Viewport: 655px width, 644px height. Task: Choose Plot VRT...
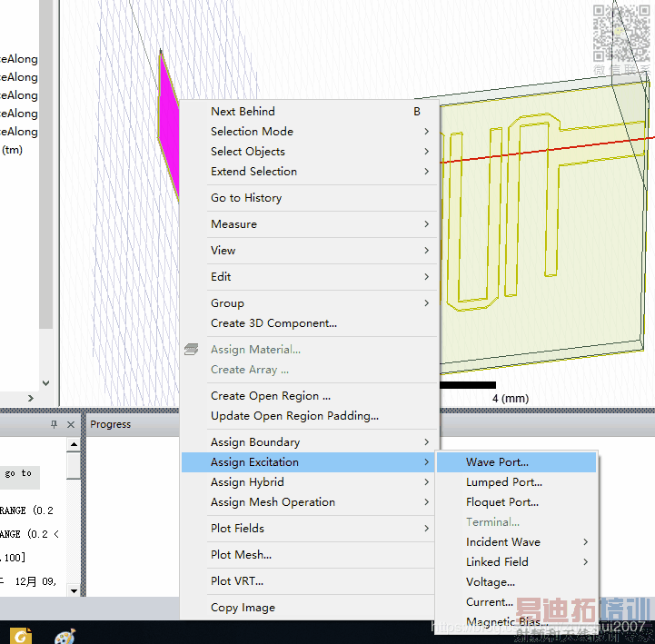pos(309,581)
